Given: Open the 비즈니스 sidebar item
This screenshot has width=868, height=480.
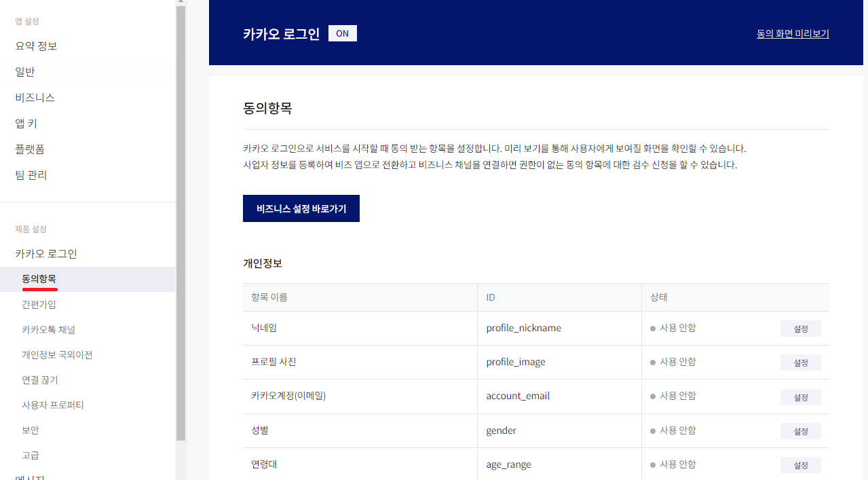Looking at the screenshot, I should 35,98.
